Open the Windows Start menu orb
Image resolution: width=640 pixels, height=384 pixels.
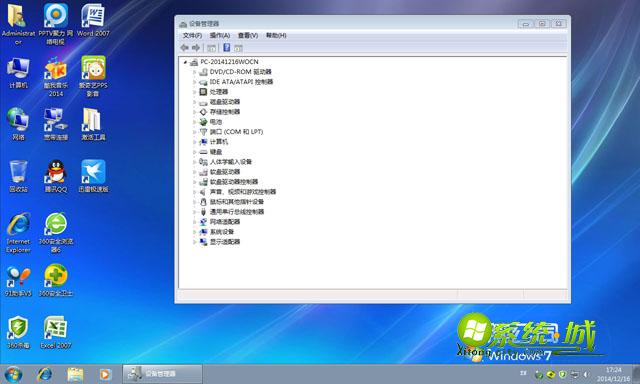13,374
